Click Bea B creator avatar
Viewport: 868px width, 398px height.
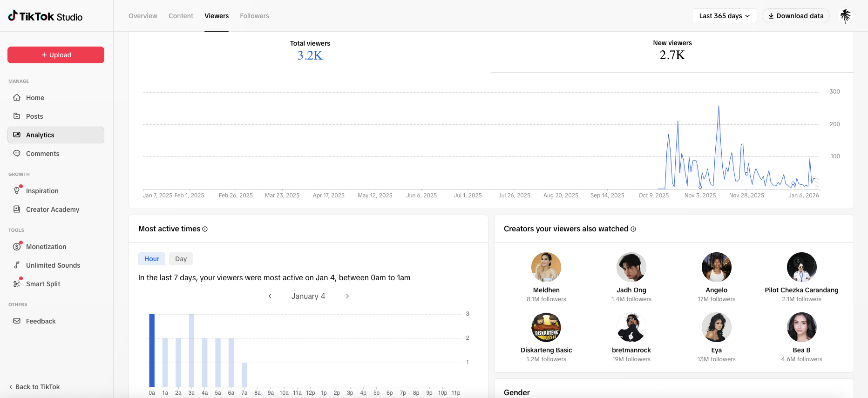point(802,327)
